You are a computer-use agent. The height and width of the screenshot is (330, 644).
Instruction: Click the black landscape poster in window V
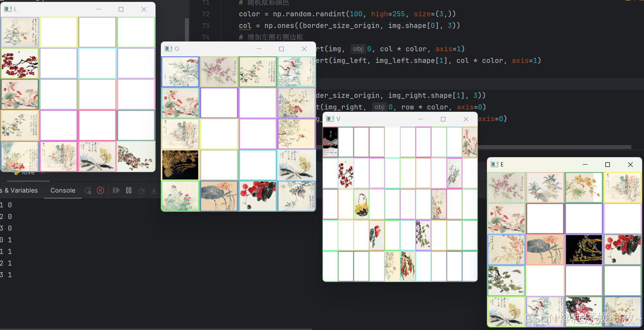[330, 142]
